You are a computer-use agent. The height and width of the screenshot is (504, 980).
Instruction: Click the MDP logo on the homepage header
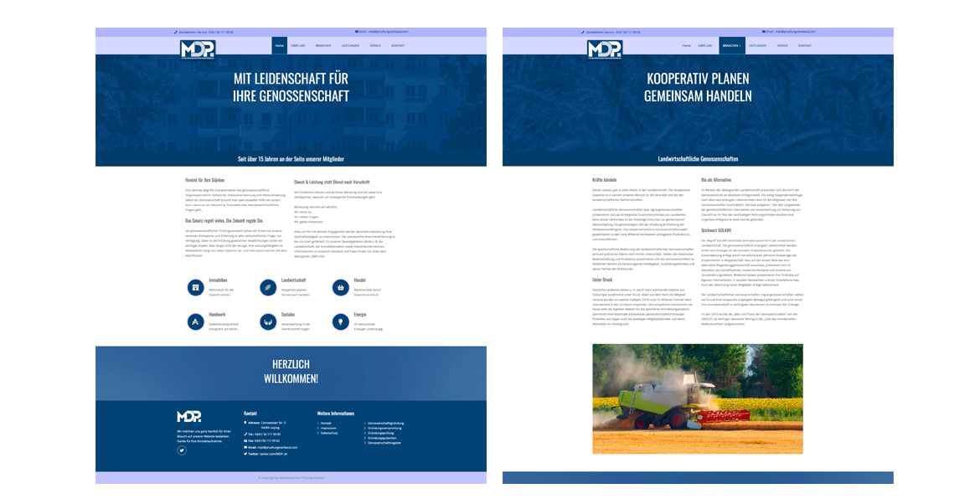198,49
